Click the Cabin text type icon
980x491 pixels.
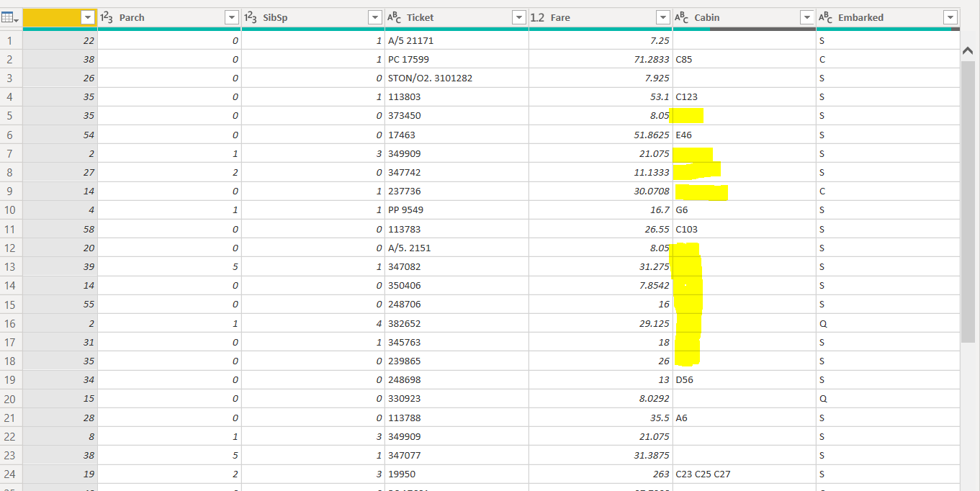681,17
